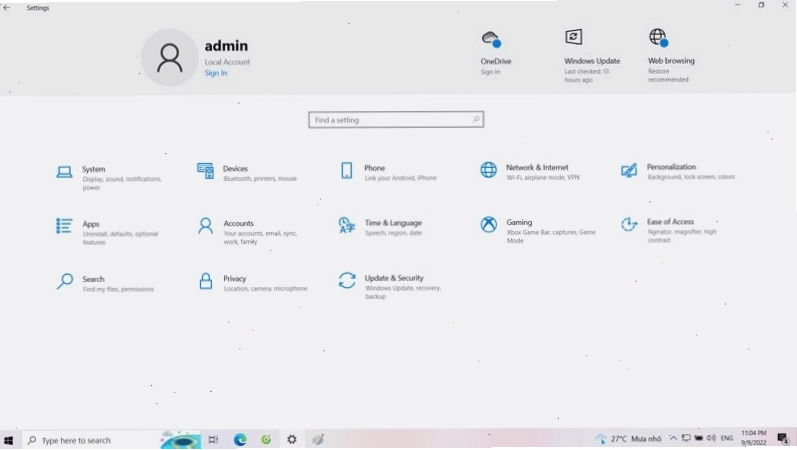
Task: Click "Location, camera, microphone" description
Action: tap(265, 288)
